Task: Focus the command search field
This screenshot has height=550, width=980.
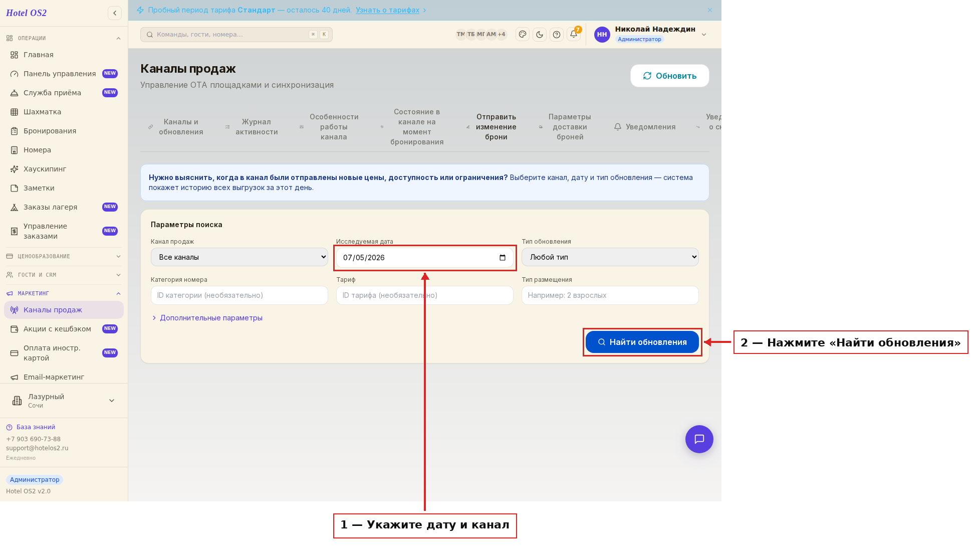Action: pos(236,35)
